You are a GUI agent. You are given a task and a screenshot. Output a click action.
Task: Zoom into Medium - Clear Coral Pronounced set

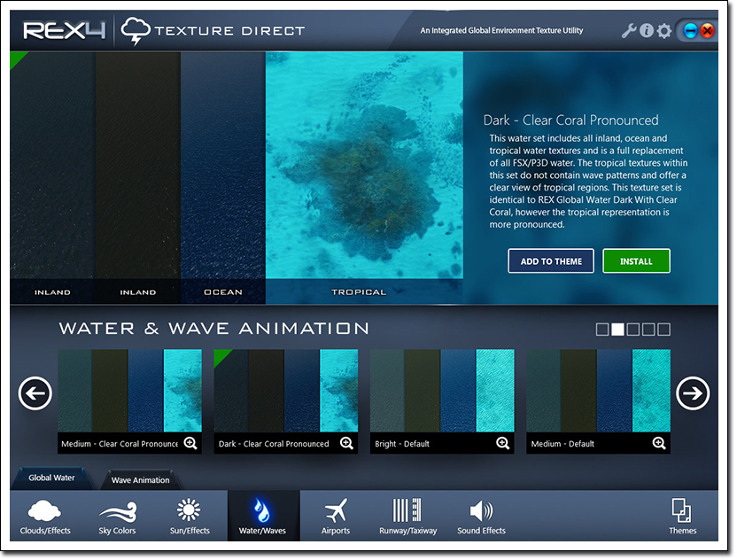coord(190,443)
